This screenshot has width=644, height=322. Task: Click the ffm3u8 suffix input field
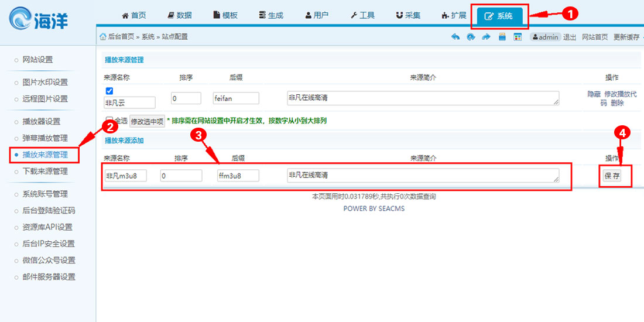pos(238,176)
